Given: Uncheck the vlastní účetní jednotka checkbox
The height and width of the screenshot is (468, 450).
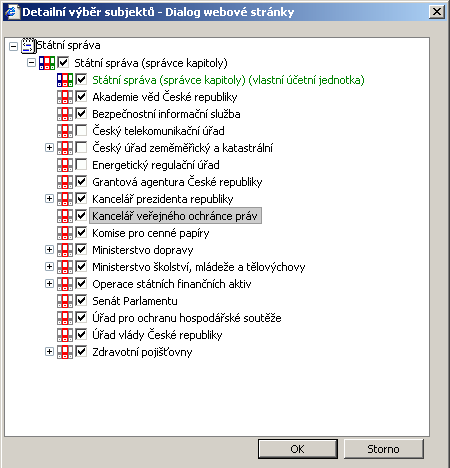Looking at the screenshot, I should coord(81,79).
